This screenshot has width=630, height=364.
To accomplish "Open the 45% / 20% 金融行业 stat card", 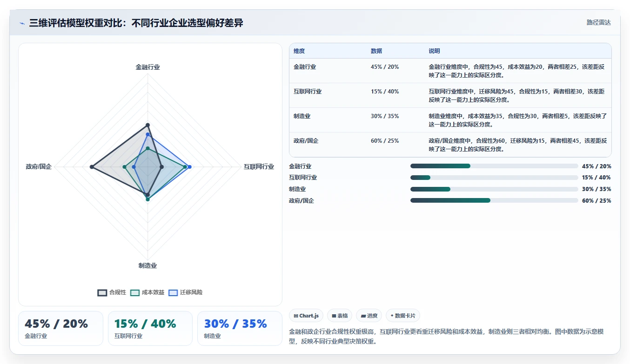I will click(60, 328).
